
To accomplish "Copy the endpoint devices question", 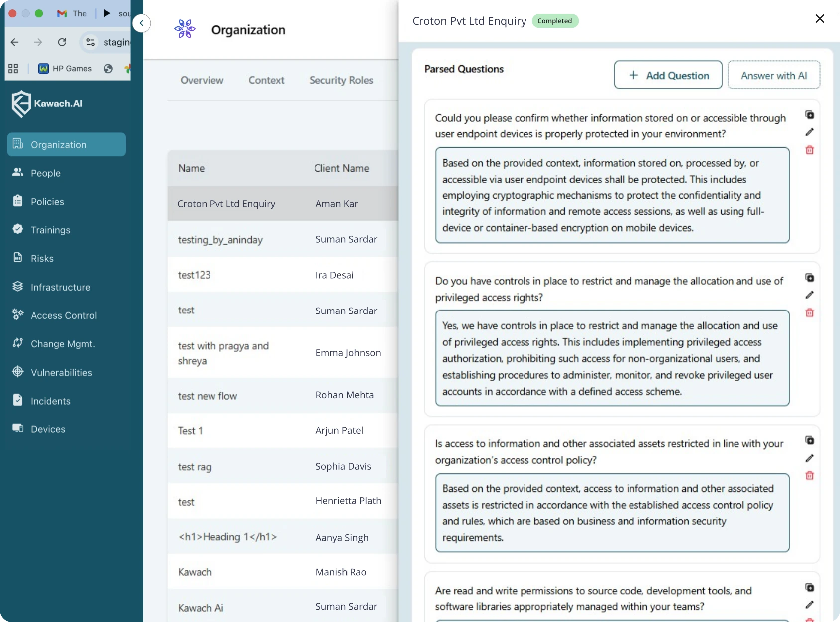I will pos(810,115).
